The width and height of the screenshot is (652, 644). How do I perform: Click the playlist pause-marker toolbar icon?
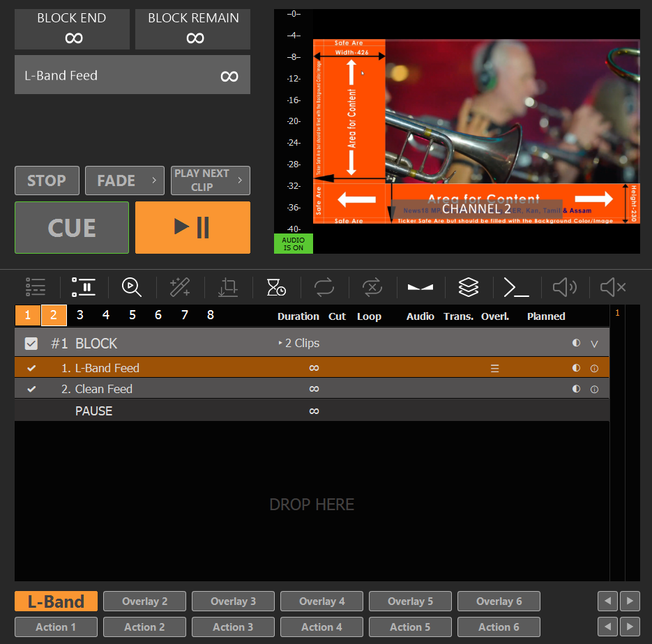tap(84, 287)
